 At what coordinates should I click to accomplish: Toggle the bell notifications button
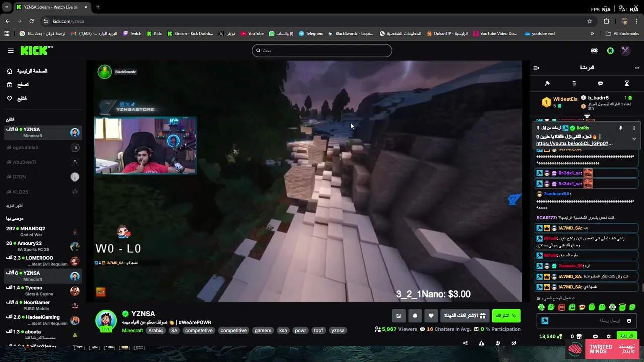click(415, 316)
